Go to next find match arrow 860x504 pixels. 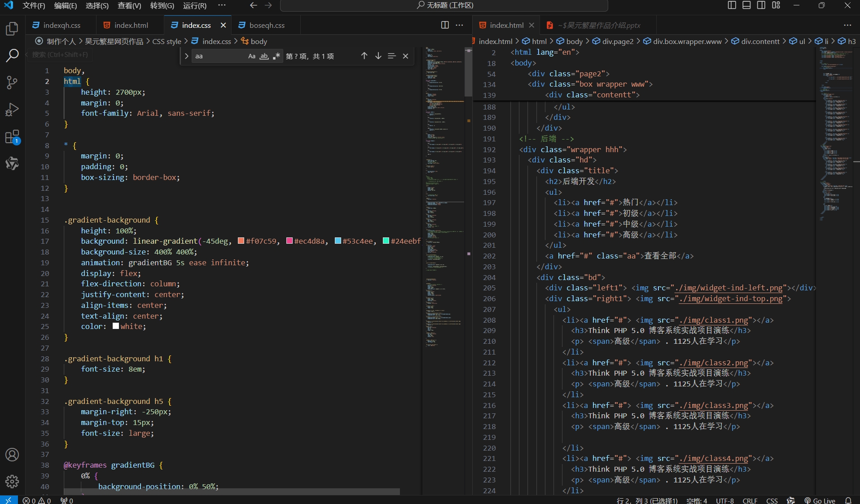coord(378,56)
